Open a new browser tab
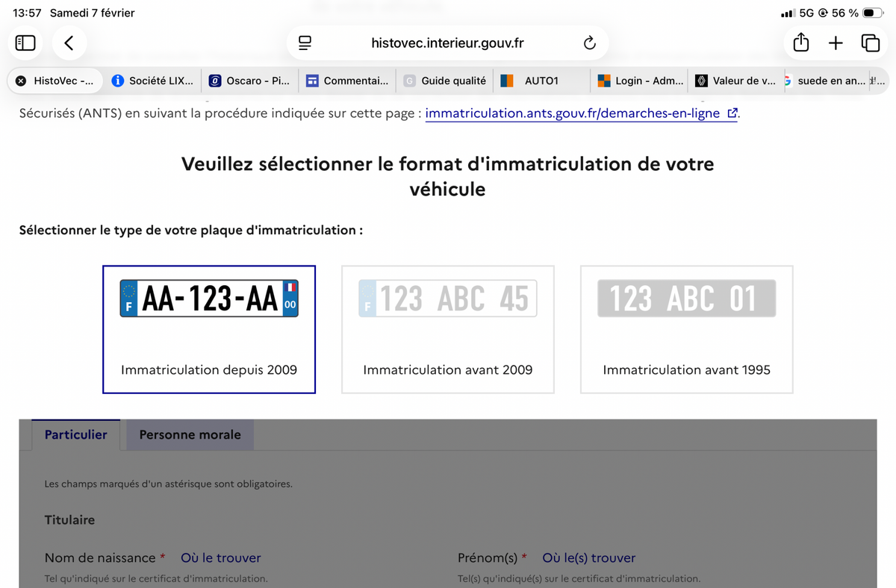 [x=836, y=43]
